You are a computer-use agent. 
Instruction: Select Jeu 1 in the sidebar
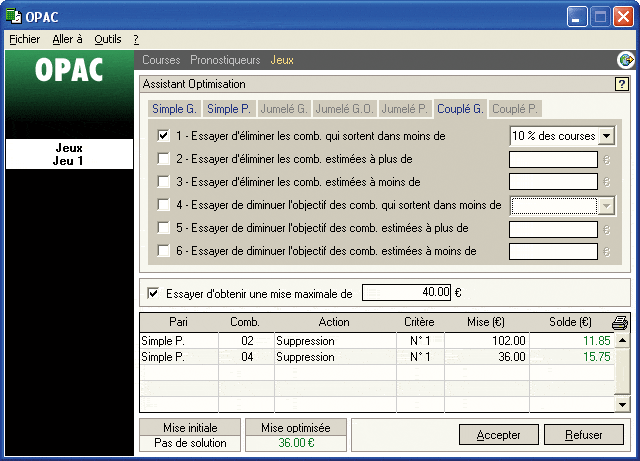[x=69, y=160]
